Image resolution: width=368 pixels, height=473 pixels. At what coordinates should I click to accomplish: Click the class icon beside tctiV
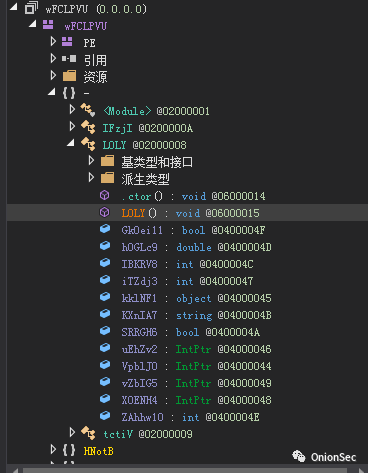88,433
